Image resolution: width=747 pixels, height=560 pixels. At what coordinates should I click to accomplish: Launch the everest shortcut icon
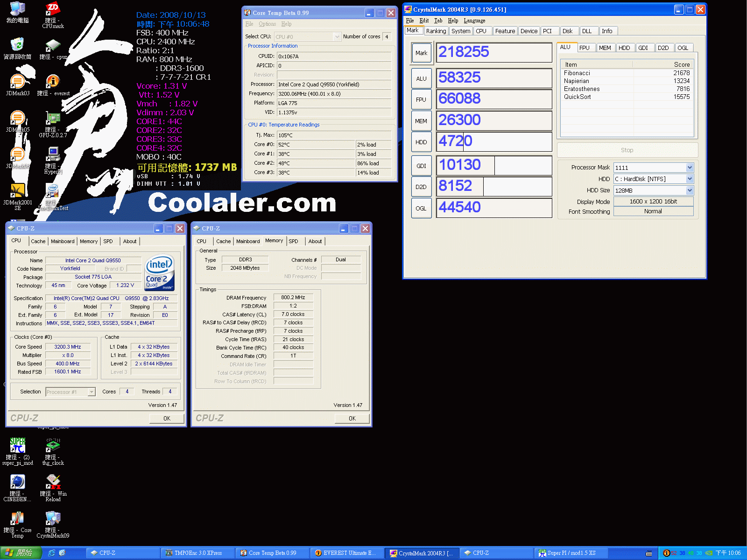pos(53,85)
